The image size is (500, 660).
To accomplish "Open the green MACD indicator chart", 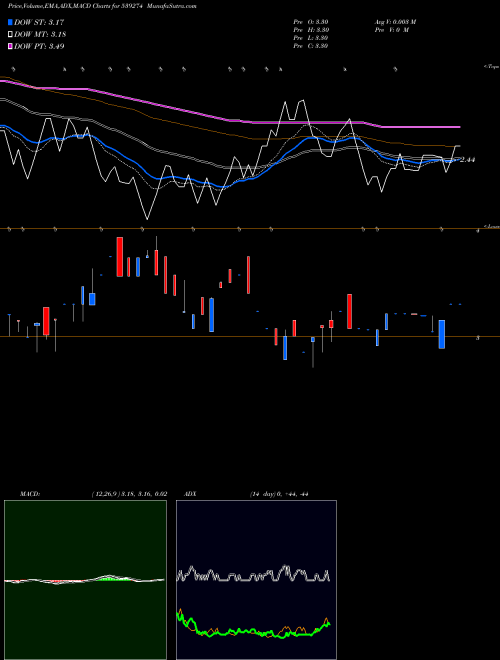I will [x=85, y=580].
